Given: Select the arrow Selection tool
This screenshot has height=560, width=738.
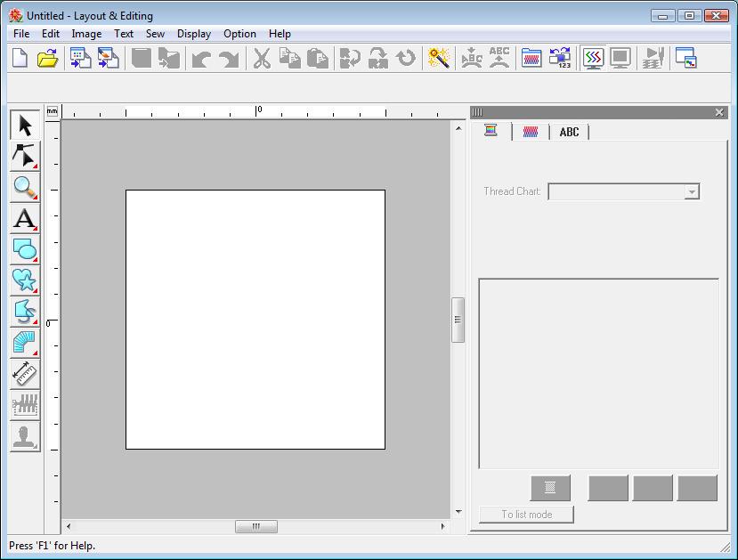Looking at the screenshot, I should [25, 126].
